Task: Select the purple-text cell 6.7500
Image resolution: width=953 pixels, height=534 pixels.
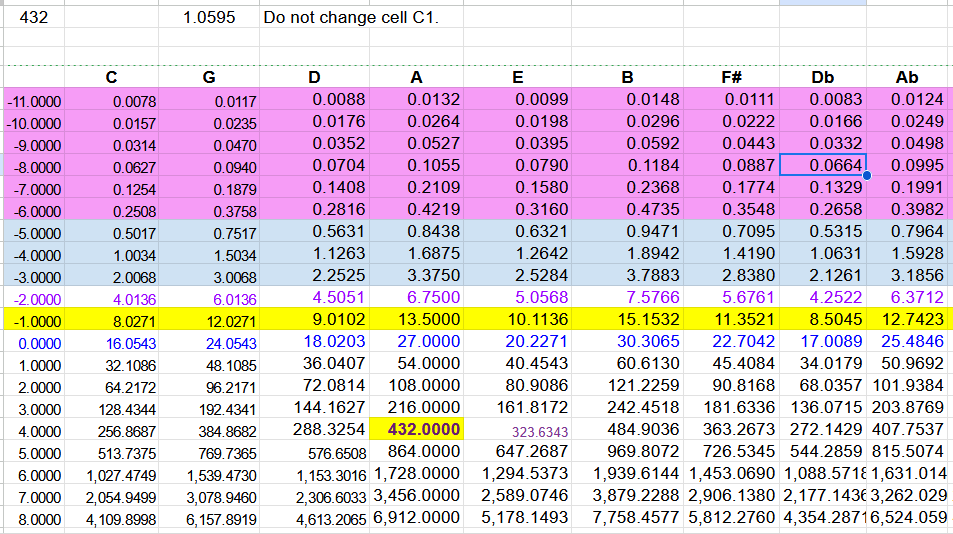Action: pos(420,297)
